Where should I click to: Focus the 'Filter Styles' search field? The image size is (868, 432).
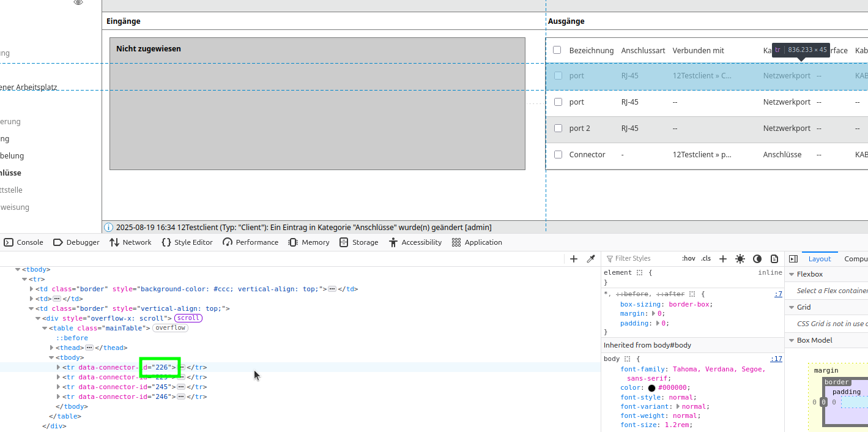point(642,259)
